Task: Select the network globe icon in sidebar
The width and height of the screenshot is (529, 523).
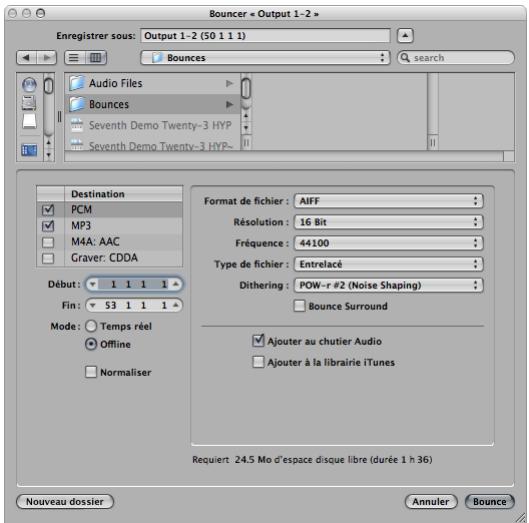Action: pos(29,84)
